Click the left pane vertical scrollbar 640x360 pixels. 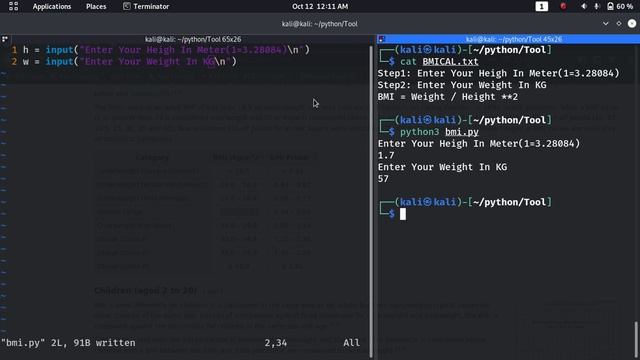pos(371,202)
